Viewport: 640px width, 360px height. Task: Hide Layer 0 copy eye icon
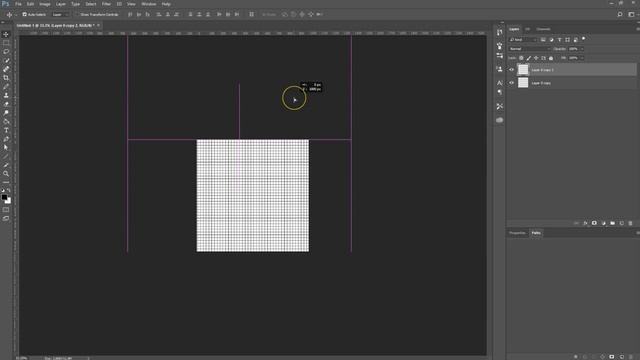coord(511,83)
